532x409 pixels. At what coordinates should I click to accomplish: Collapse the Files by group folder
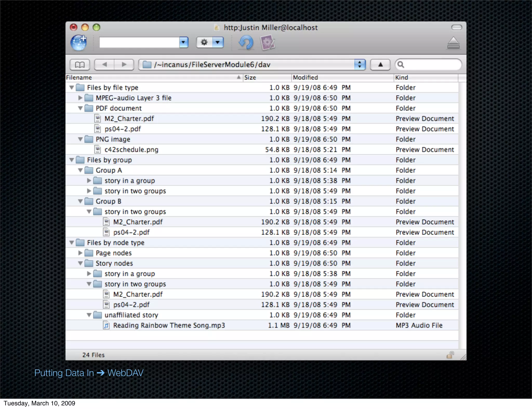coord(72,160)
